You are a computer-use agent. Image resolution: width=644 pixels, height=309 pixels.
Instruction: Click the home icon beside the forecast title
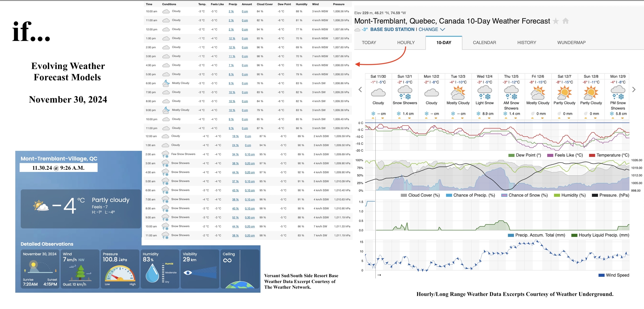565,21
